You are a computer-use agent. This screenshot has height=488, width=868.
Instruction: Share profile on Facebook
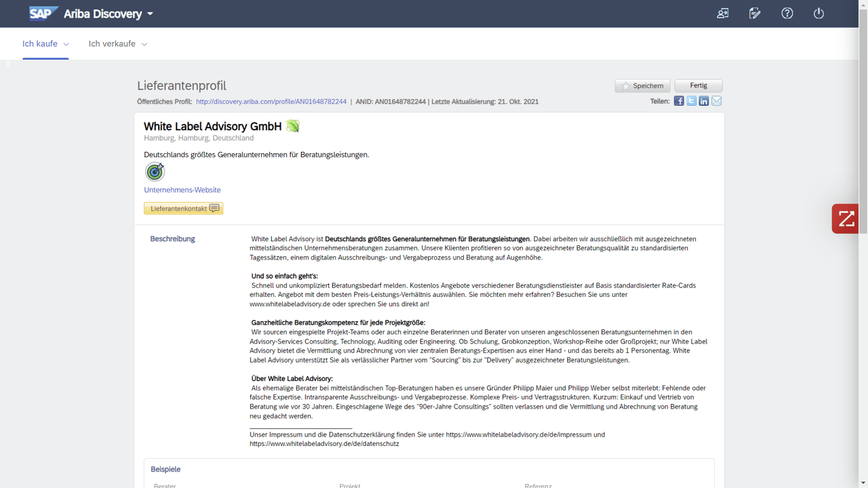[679, 101]
